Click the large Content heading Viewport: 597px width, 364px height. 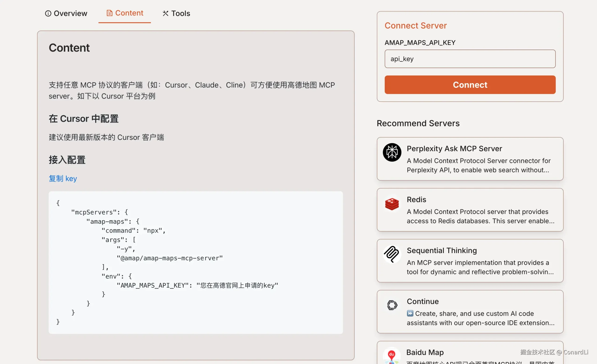[69, 48]
